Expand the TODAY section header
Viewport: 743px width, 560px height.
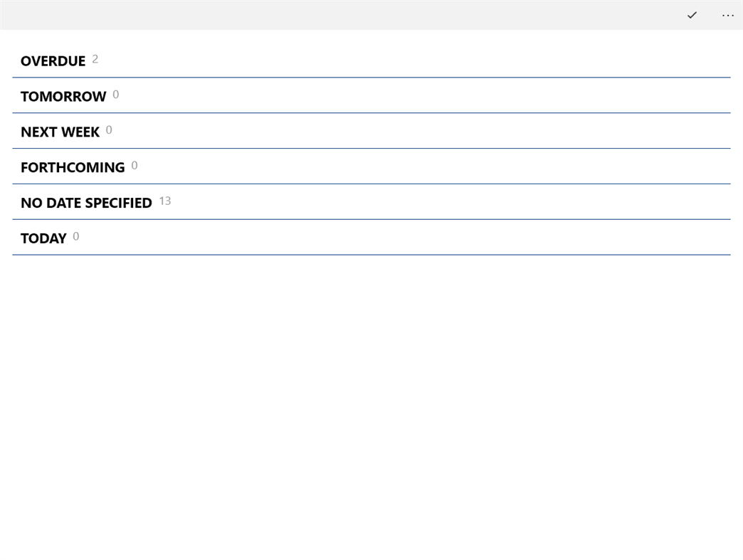pos(43,239)
